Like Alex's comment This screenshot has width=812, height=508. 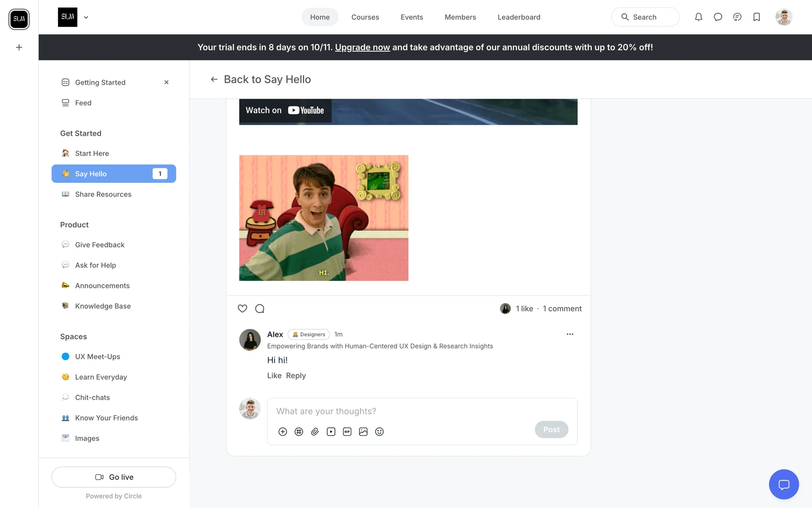[x=274, y=375]
